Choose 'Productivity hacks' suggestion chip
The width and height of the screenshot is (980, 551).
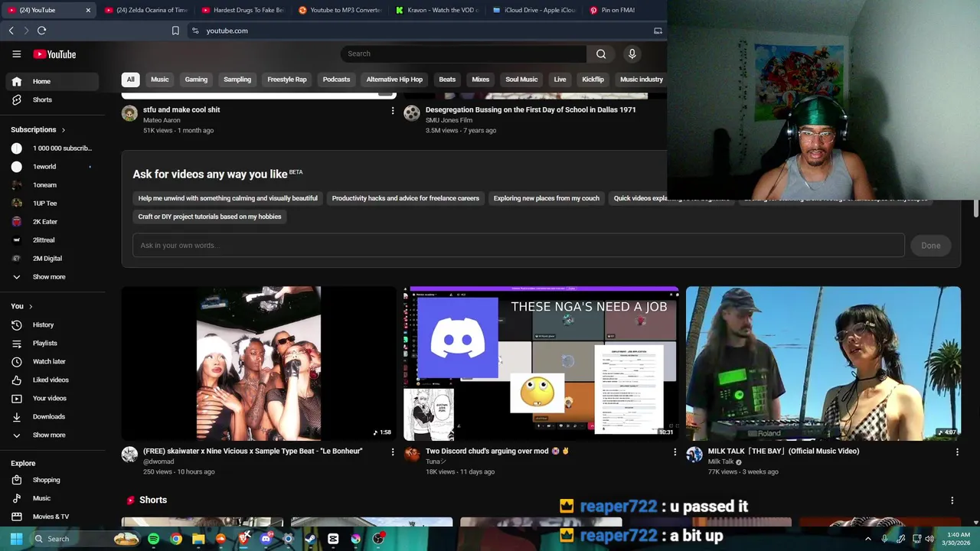[405, 198]
